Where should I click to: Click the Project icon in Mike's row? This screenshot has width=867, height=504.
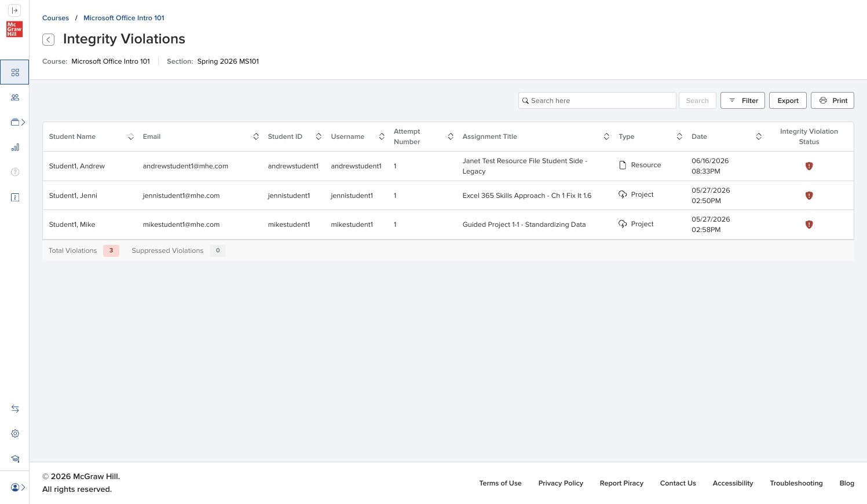pos(623,224)
